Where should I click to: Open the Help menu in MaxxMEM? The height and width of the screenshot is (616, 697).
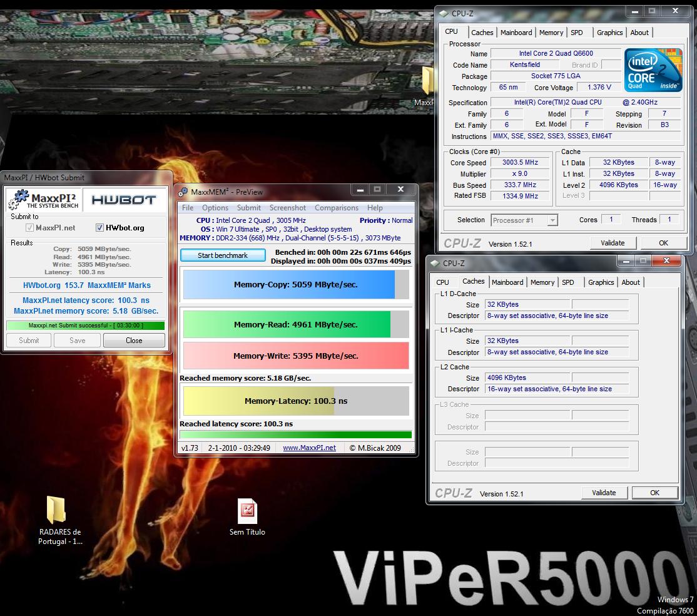click(375, 208)
